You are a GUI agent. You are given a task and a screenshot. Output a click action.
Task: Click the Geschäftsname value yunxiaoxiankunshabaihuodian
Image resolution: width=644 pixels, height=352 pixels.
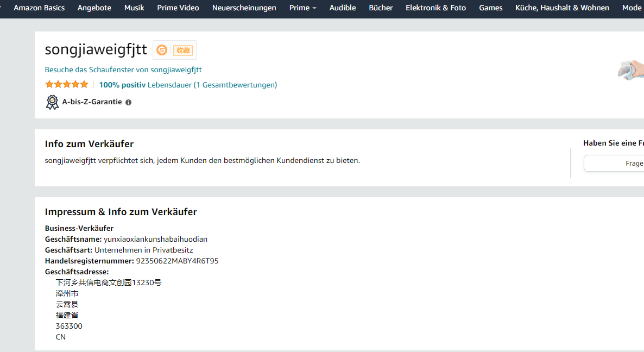tap(155, 240)
